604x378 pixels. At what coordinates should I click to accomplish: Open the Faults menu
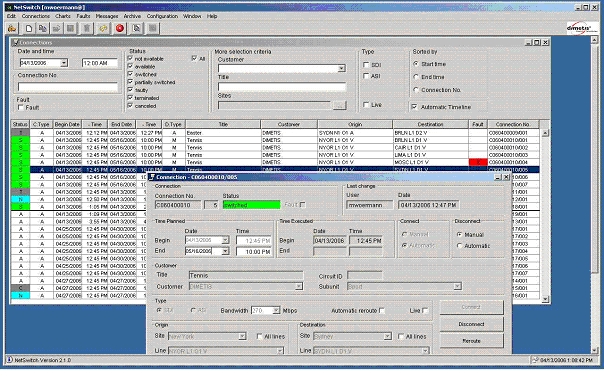(x=83, y=16)
